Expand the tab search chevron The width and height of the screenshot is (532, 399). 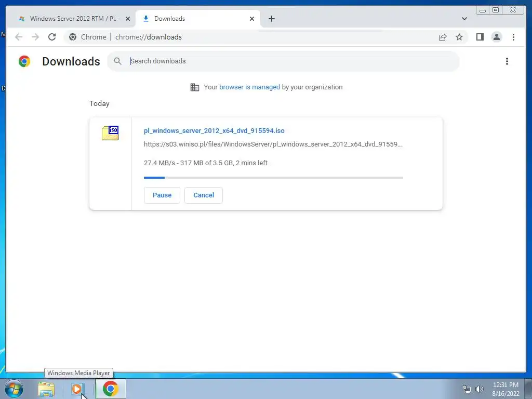(x=464, y=19)
